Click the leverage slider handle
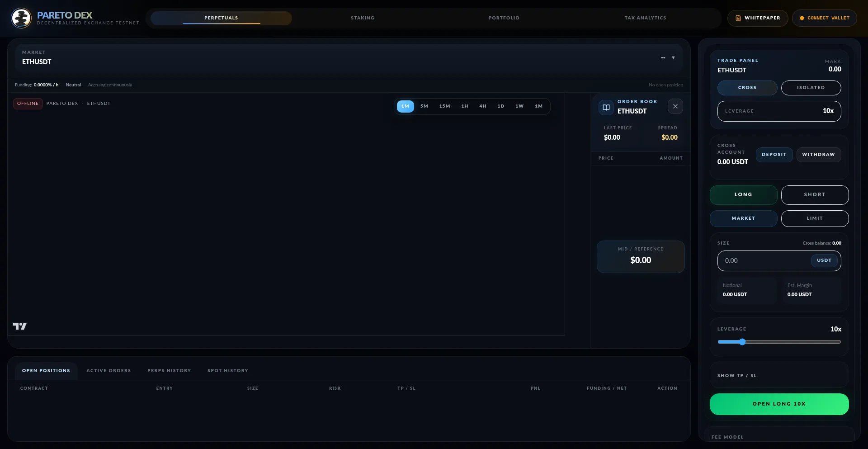The image size is (868, 449). point(742,342)
